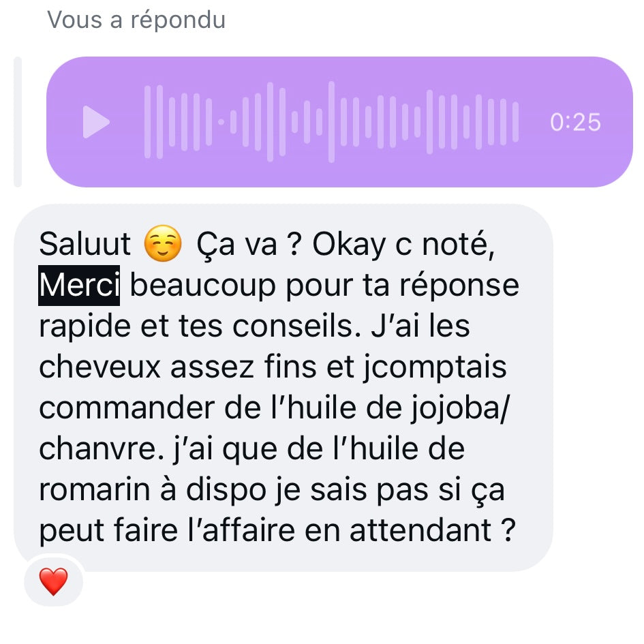Click the smiling blush emoji in the message
This screenshot has height=644, width=644.
[163, 243]
